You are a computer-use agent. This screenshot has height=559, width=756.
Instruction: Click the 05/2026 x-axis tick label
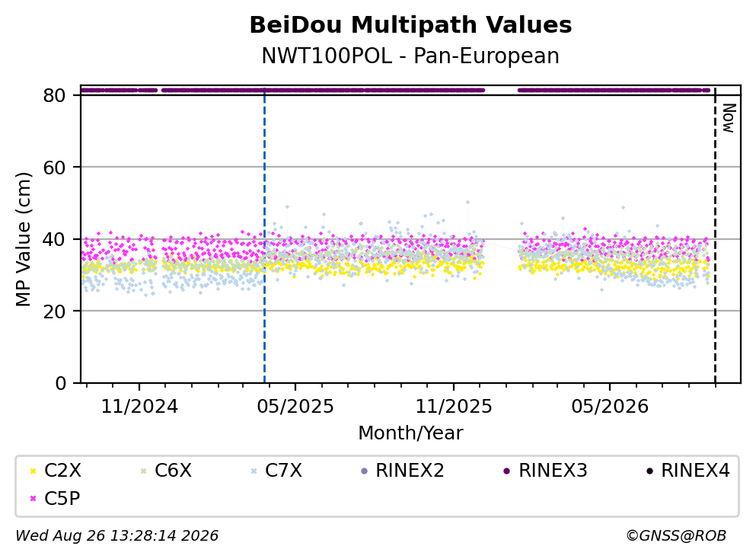click(x=610, y=407)
